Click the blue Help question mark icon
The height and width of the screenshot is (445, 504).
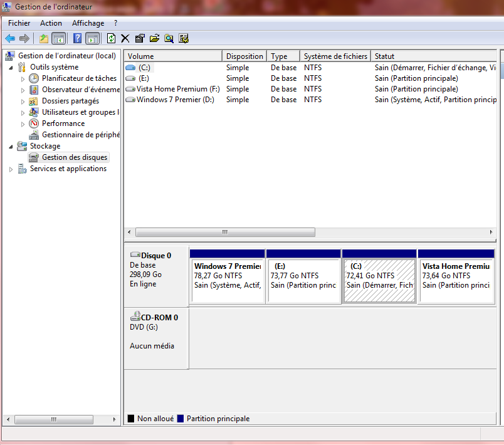tap(77, 39)
